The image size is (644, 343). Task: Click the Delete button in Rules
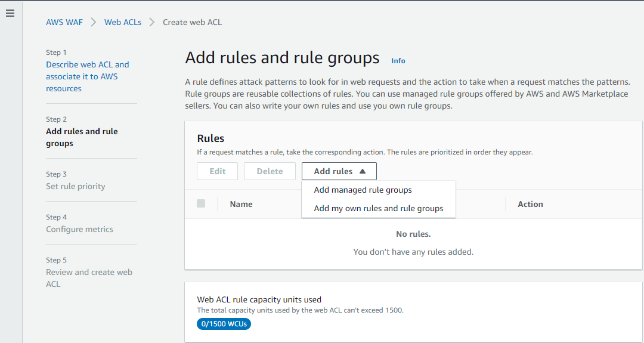(x=270, y=171)
